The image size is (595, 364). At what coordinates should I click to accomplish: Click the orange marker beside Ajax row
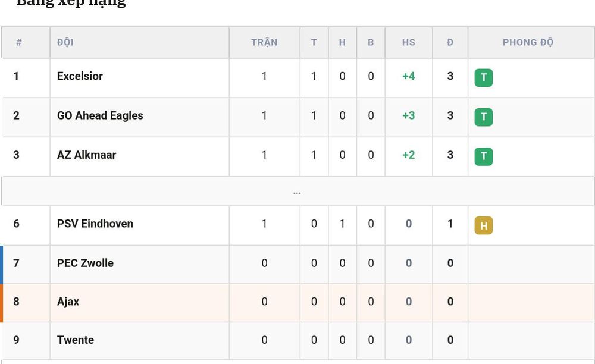pyautogui.click(x=2, y=303)
